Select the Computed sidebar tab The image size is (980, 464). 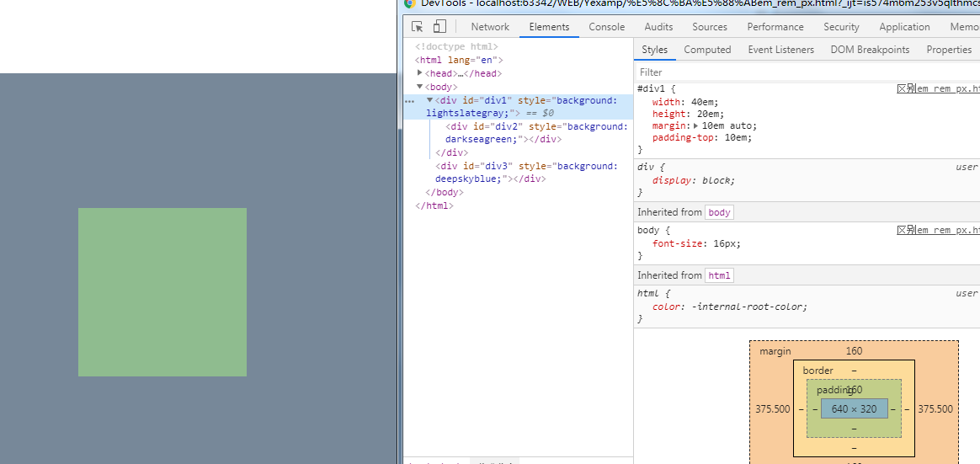707,50
